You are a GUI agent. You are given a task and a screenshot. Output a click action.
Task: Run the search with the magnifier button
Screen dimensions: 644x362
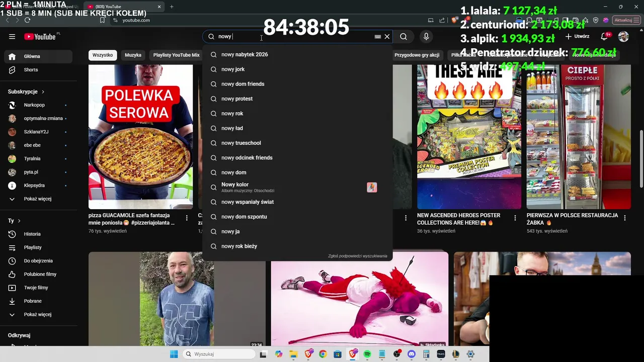pos(404,36)
